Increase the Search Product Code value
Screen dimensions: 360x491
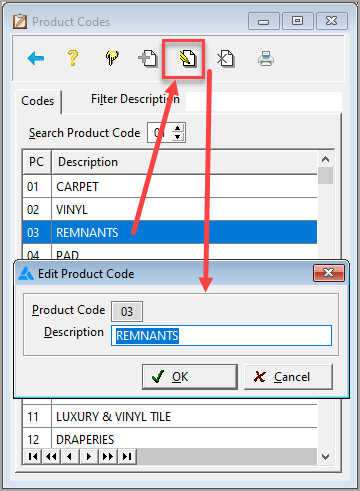click(x=178, y=128)
